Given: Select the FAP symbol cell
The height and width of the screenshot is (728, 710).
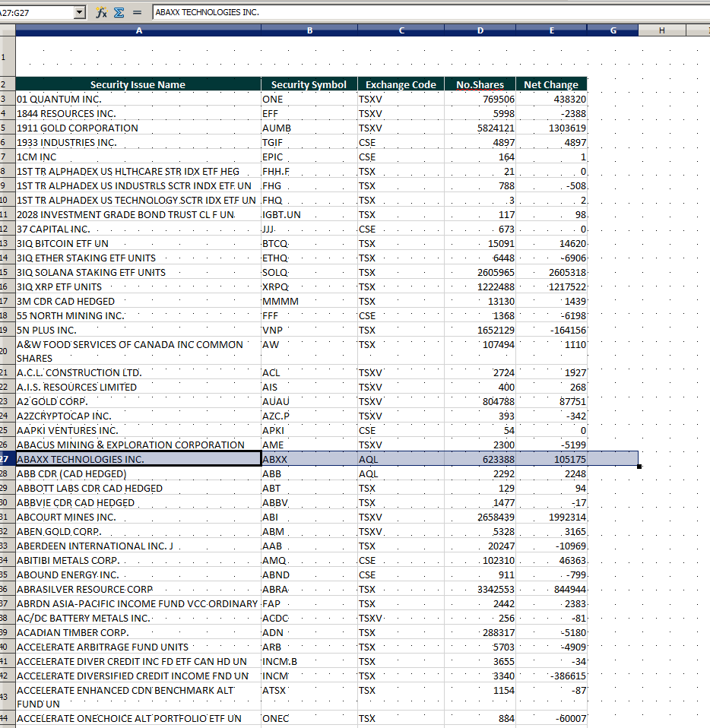Looking at the screenshot, I should click(x=309, y=603).
